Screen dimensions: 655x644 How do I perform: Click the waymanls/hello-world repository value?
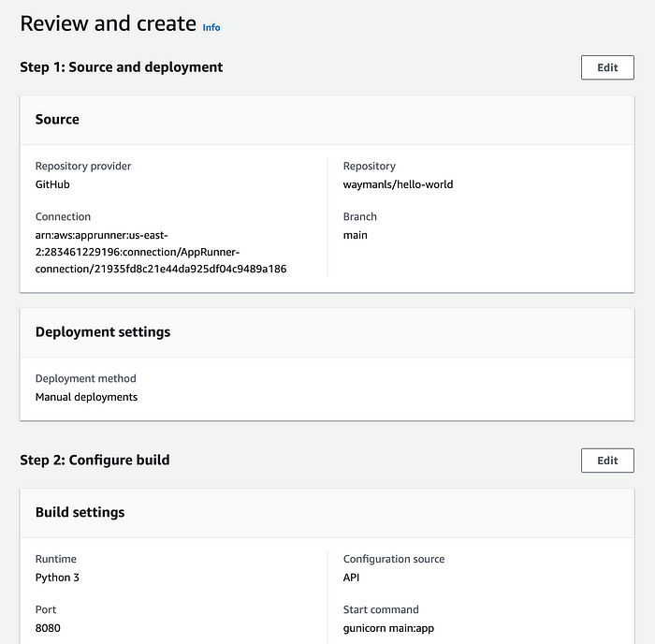point(398,184)
